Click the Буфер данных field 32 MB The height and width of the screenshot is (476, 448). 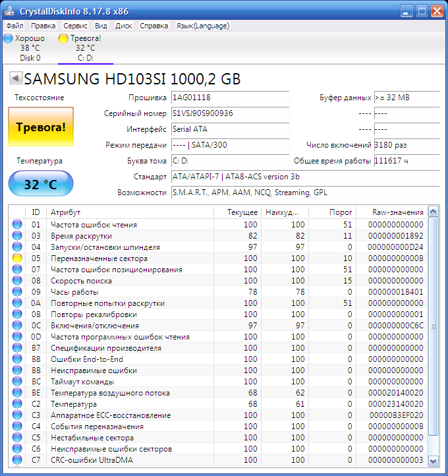(406, 98)
